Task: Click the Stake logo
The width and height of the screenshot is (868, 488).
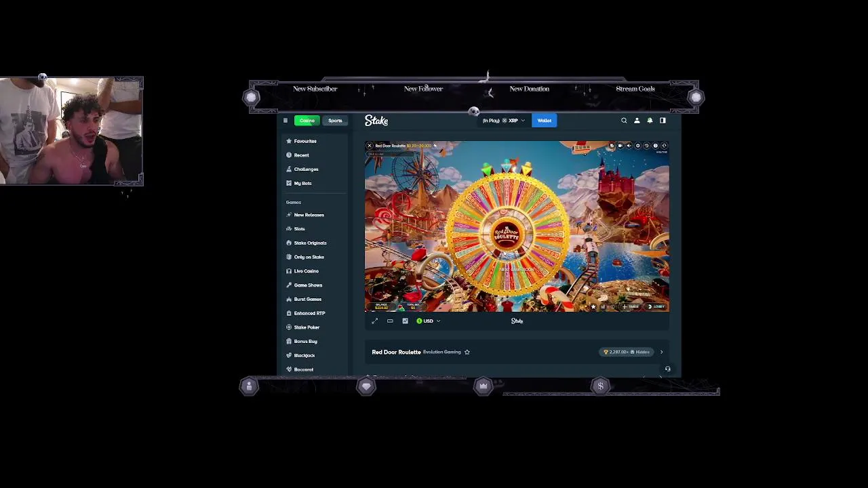Action: [x=376, y=121]
